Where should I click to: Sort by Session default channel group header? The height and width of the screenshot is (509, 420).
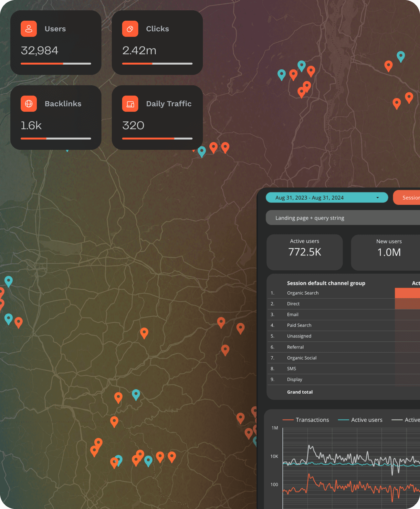click(326, 283)
